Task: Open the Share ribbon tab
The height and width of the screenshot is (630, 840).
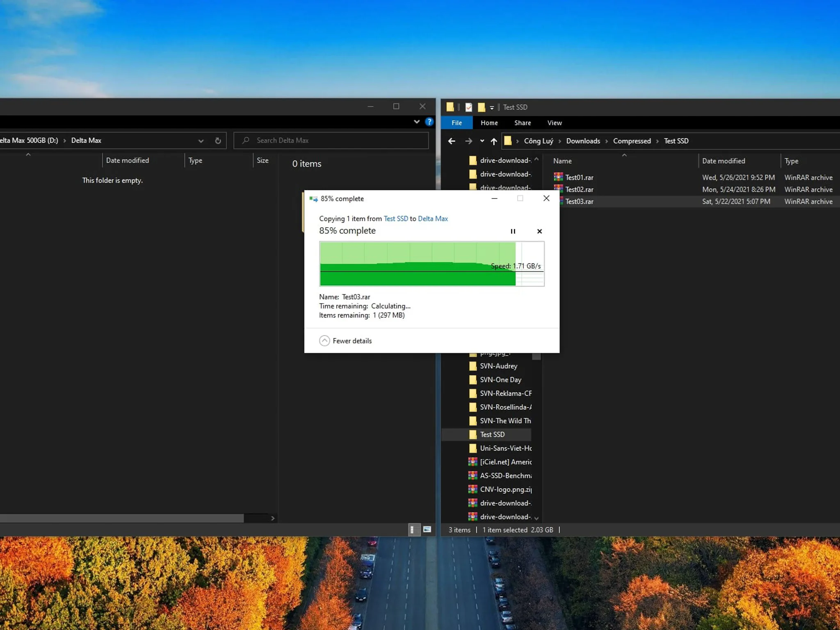Action: point(522,123)
